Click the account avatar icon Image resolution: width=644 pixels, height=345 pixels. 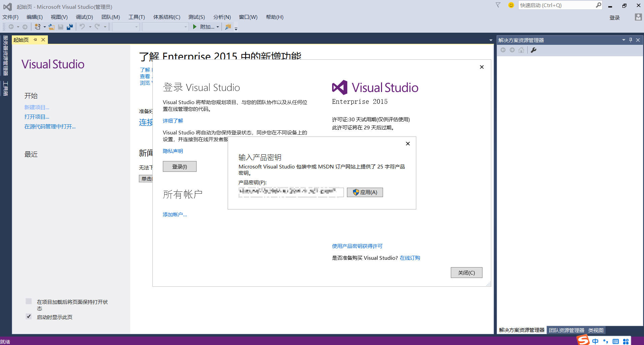pos(638,17)
